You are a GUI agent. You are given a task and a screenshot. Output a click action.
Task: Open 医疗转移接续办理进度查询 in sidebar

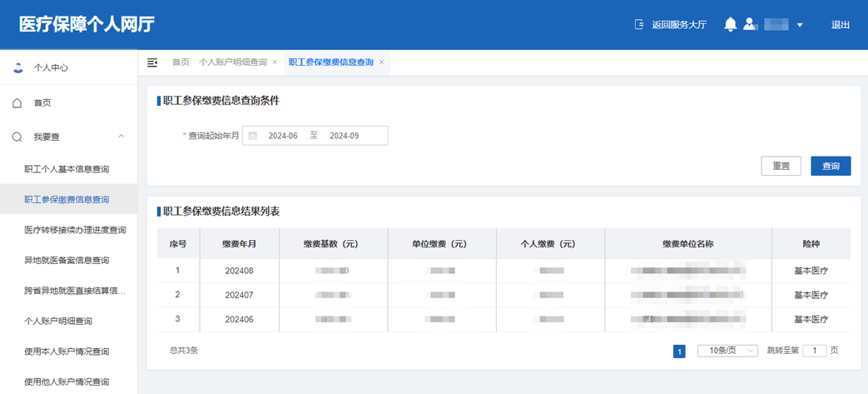pos(68,229)
